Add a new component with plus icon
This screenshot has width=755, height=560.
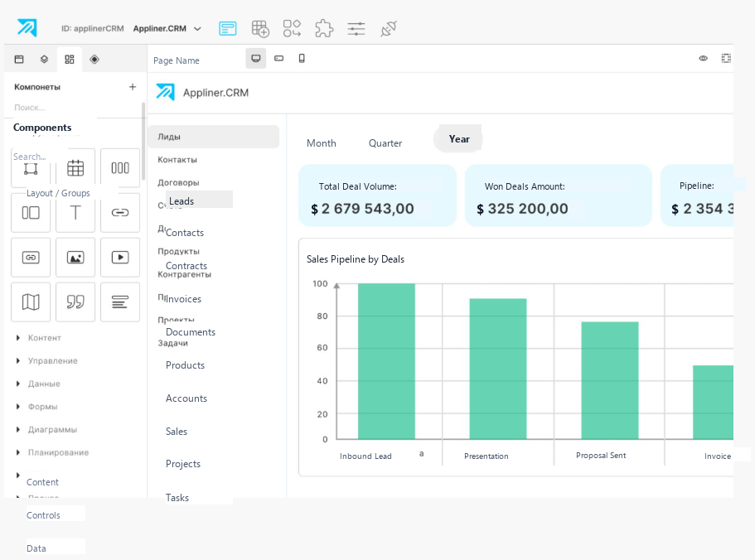click(x=133, y=87)
